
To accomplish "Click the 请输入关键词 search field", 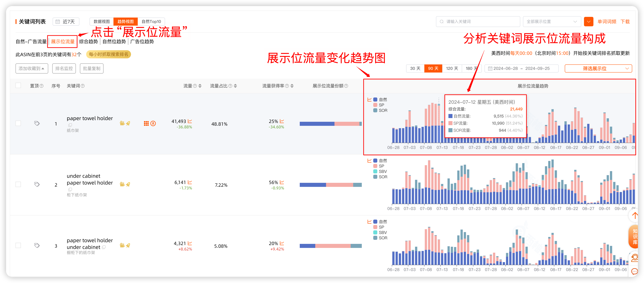I will (478, 21).
